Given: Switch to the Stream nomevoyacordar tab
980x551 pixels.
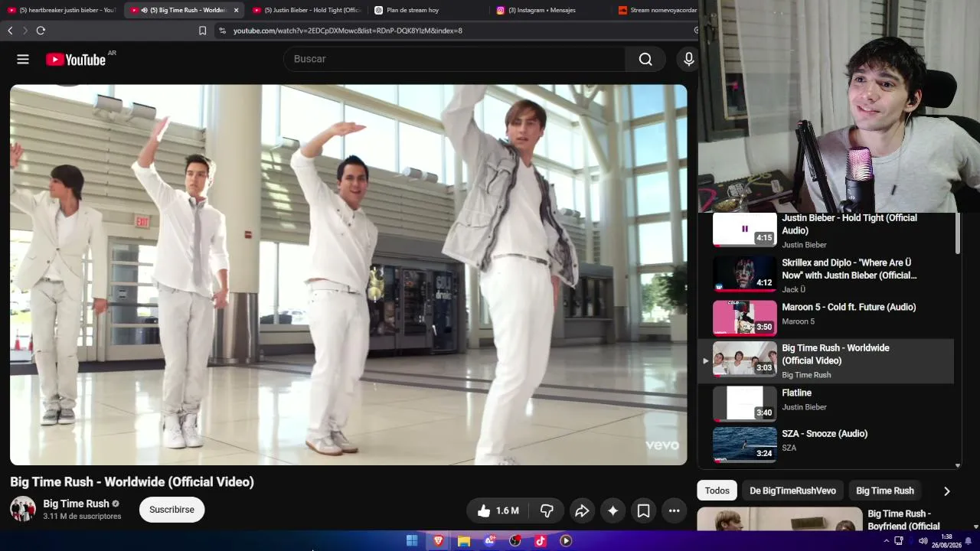Looking at the screenshot, I should [655, 10].
